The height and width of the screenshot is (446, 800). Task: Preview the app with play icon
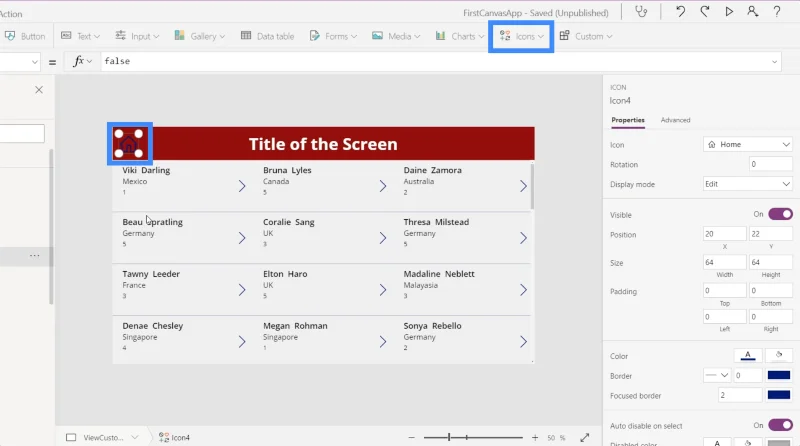tap(729, 11)
